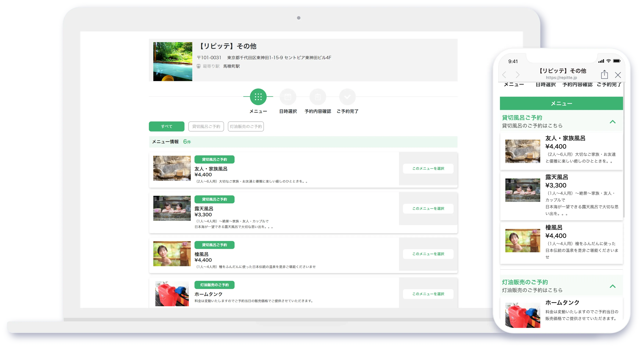Select the 貸切風呂ご予約 filter tab
Screen dimensions: 644x348
[206, 126]
